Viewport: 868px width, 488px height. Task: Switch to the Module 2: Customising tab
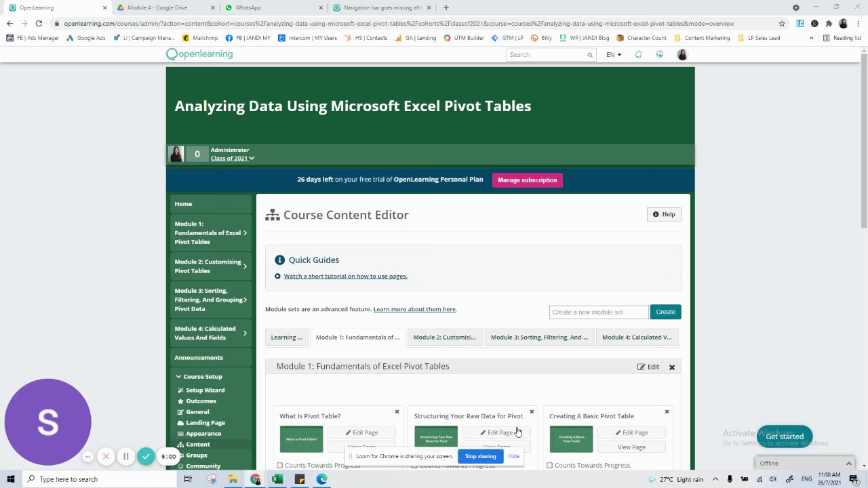[444, 338]
